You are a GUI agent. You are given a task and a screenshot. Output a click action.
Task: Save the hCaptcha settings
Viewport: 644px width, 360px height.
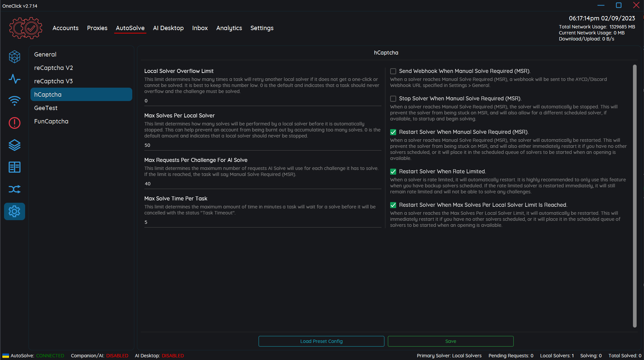[450, 341]
